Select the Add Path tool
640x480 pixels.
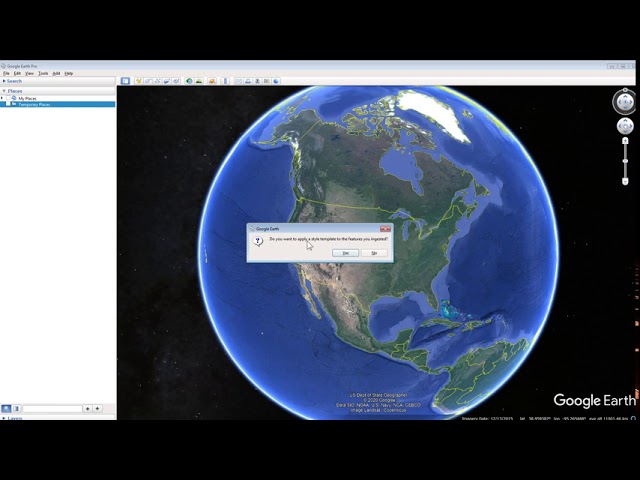click(x=158, y=81)
